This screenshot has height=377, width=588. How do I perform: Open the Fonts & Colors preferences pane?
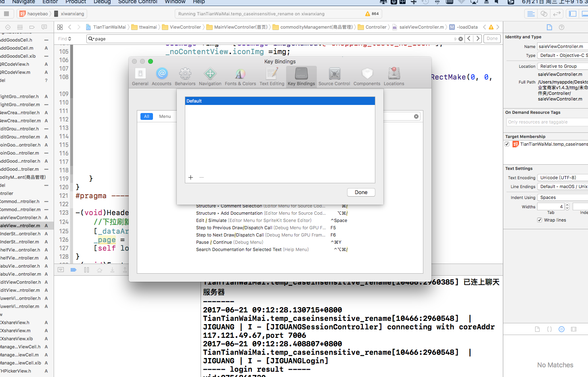(240, 77)
